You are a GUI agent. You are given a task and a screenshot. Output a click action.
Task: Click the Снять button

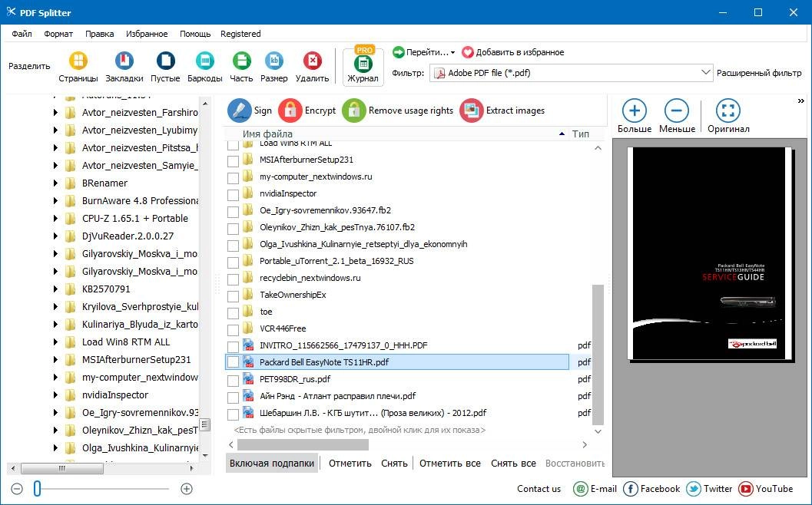(394, 463)
